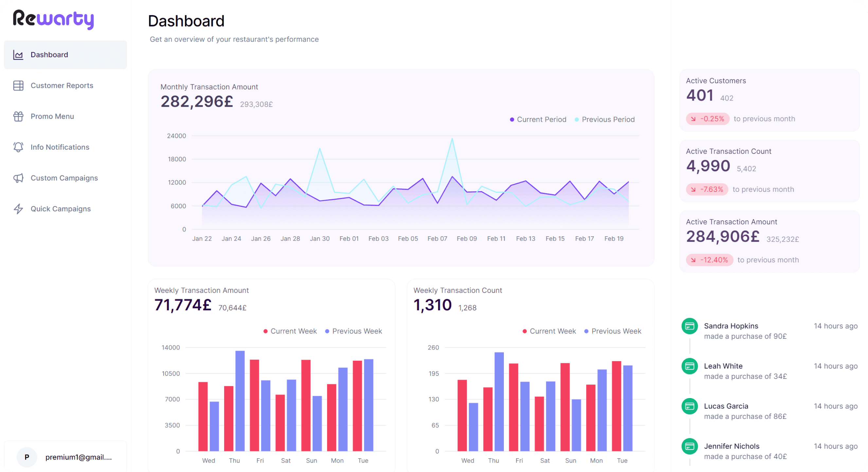This screenshot has width=868, height=472.
Task: Click the 284,906£ Active Transaction Amount value
Action: 723,236
